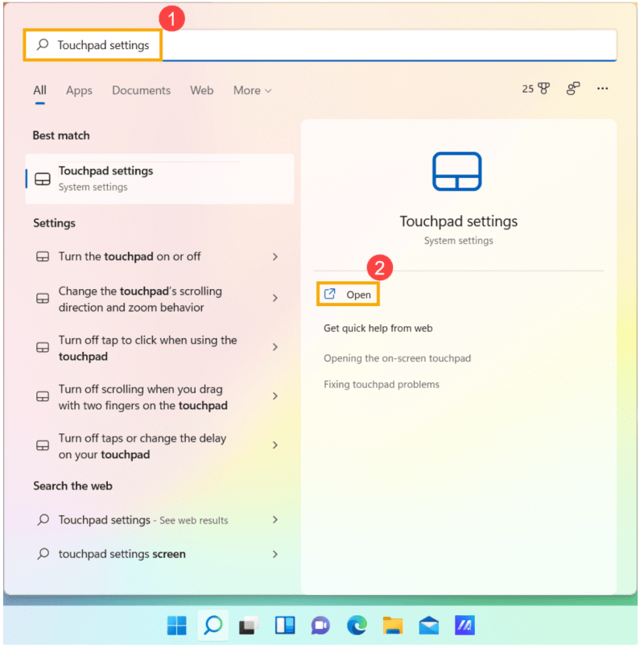644x649 pixels.
Task: Click the large touchpad icon in preview pane
Action: coord(457,172)
